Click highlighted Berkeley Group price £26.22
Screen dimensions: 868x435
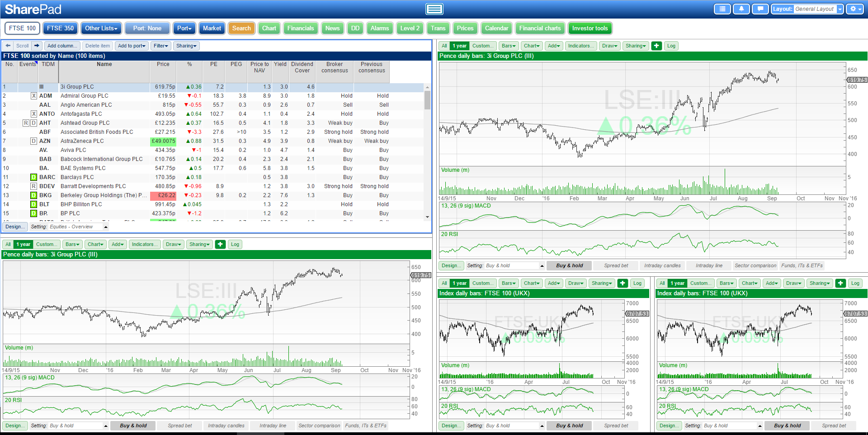(x=163, y=195)
